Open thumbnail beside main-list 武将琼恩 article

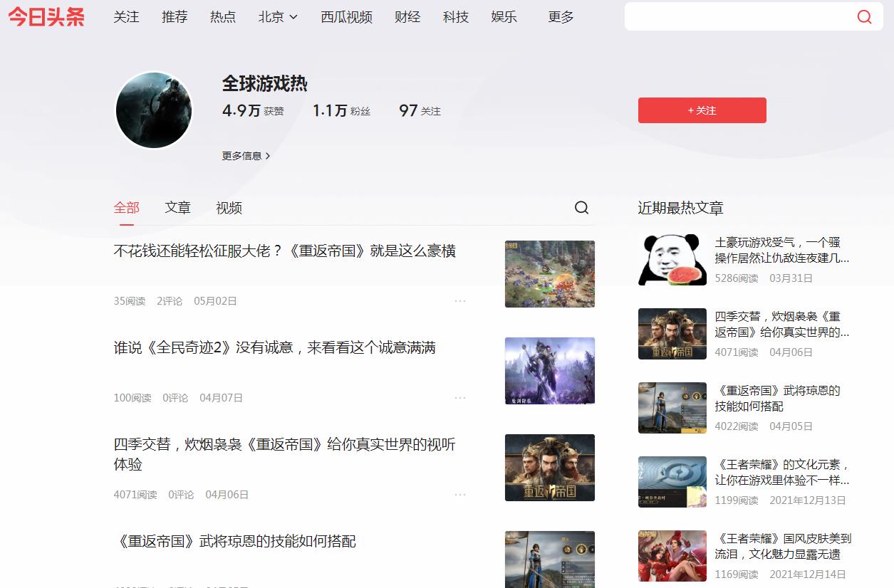click(x=550, y=560)
